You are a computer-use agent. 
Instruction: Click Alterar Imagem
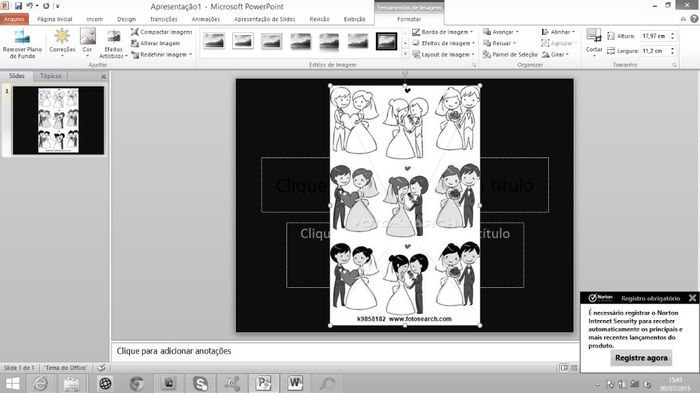(156, 43)
